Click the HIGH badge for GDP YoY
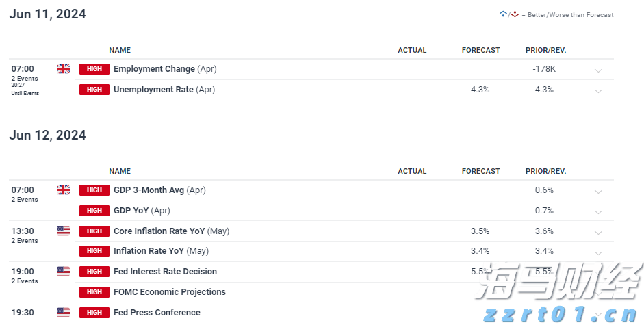 click(94, 211)
